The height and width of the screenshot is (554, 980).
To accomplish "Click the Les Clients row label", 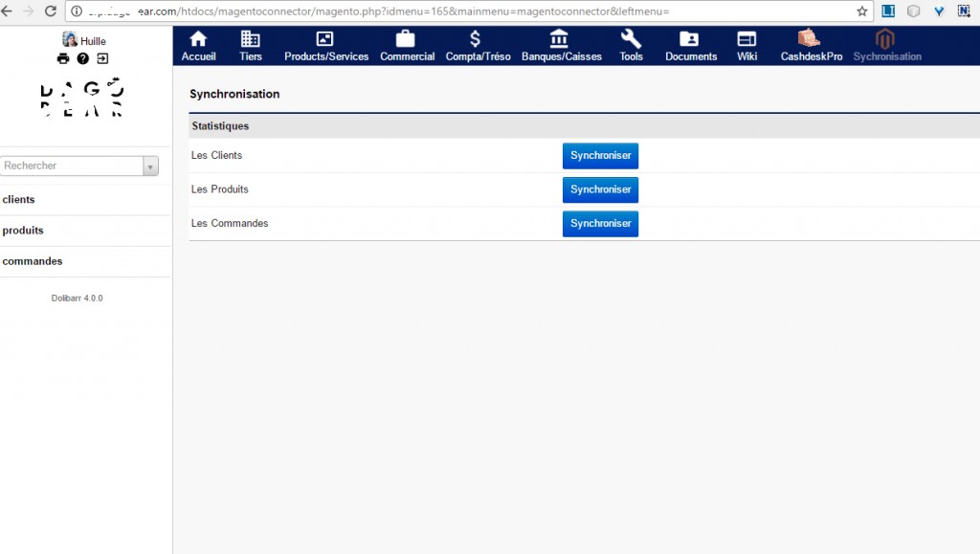I will point(216,156).
